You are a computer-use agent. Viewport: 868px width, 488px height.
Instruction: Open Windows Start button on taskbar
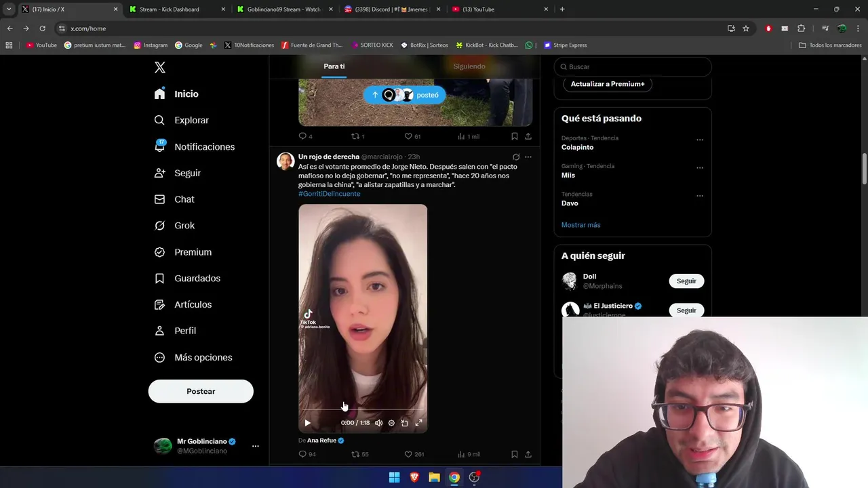[x=394, y=477]
